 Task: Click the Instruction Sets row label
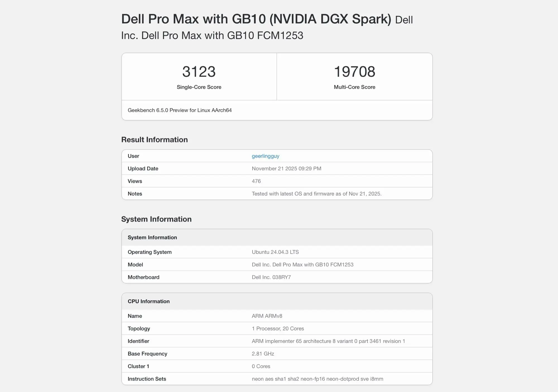pyautogui.click(x=147, y=379)
